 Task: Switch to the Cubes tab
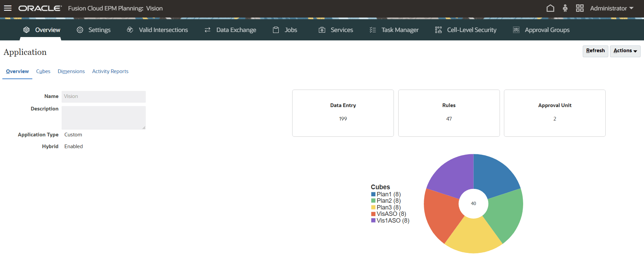[x=43, y=71]
